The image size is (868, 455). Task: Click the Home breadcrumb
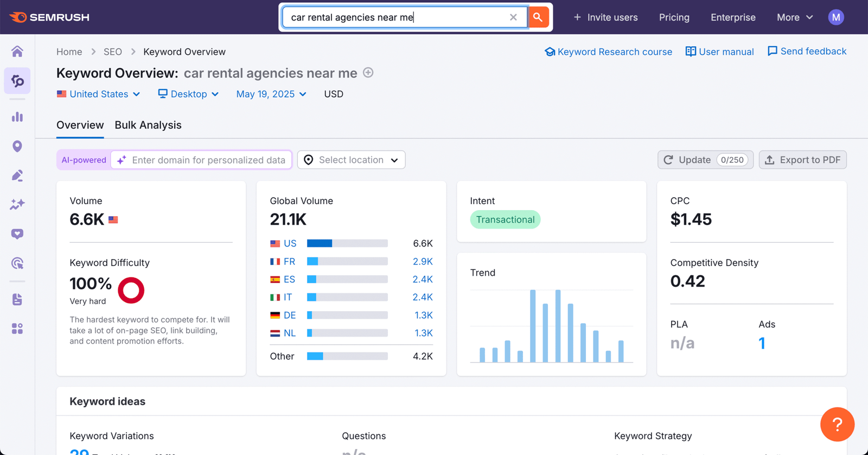point(69,52)
